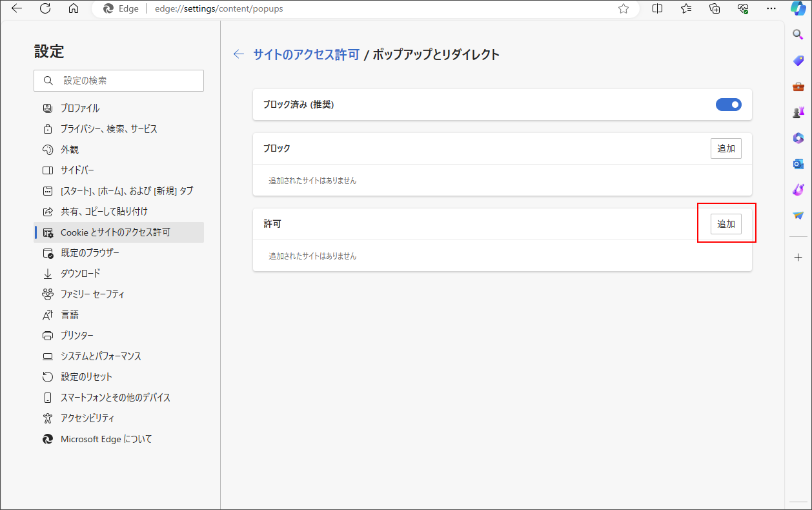
Task: Open the Settings and more menu
Action: coord(771,8)
